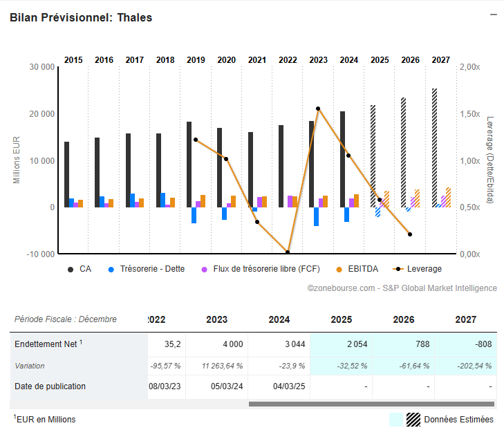
Task: Click the EUR en Millions footnote
Action: tap(45, 419)
